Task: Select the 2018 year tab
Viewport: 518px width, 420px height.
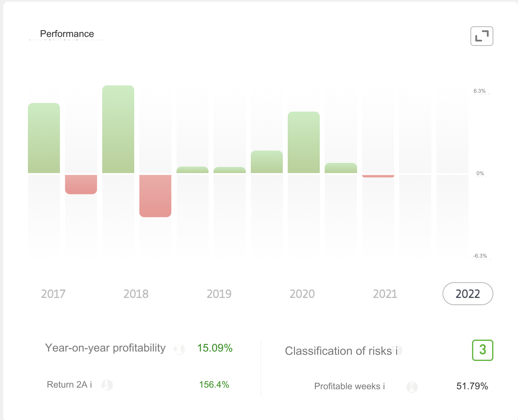Action: pyautogui.click(x=136, y=294)
